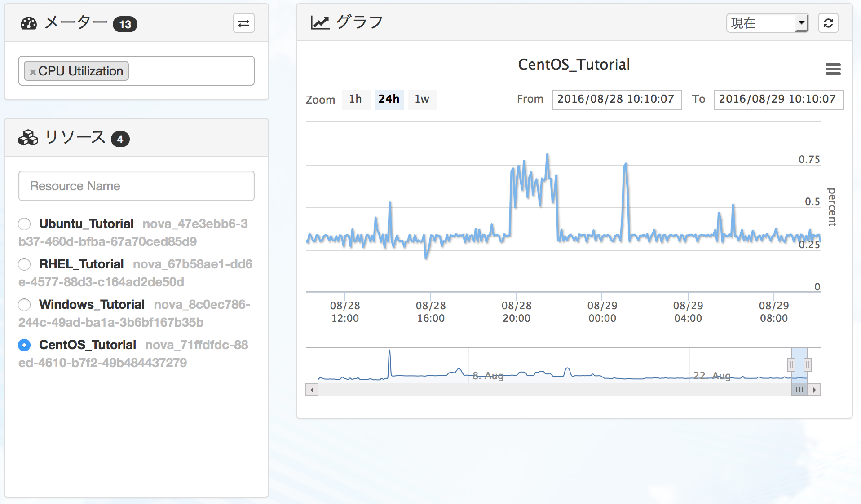
Task: Click the percent y-axis title
Action: [832, 206]
